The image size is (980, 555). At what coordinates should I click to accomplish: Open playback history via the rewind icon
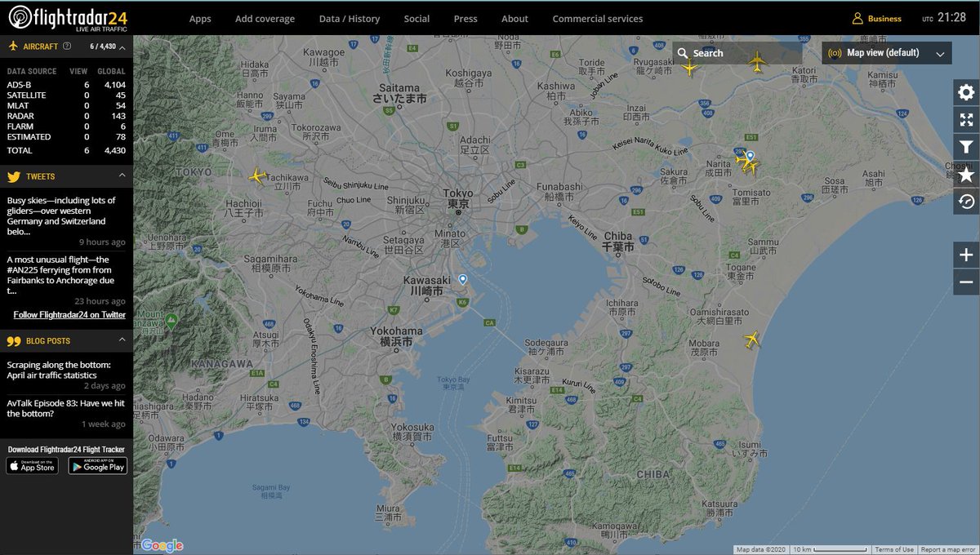click(x=966, y=201)
